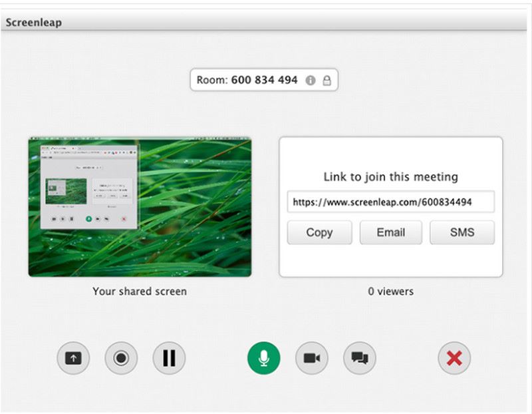Viewport: 532px width, 414px height.
Task: Click the 'Your shared screen' caption
Action: pyautogui.click(x=140, y=292)
